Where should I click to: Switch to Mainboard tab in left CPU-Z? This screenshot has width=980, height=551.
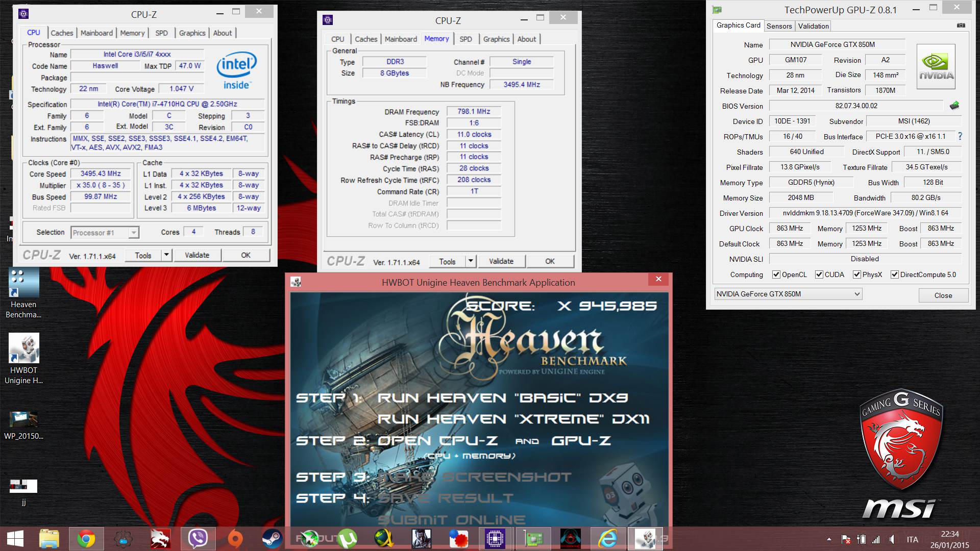pyautogui.click(x=96, y=33)
